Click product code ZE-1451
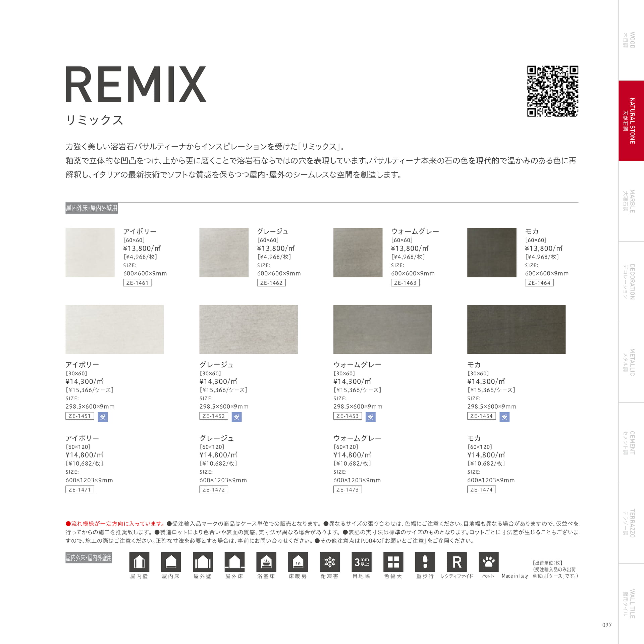This screenshot has height=644, width=644. 80,416
